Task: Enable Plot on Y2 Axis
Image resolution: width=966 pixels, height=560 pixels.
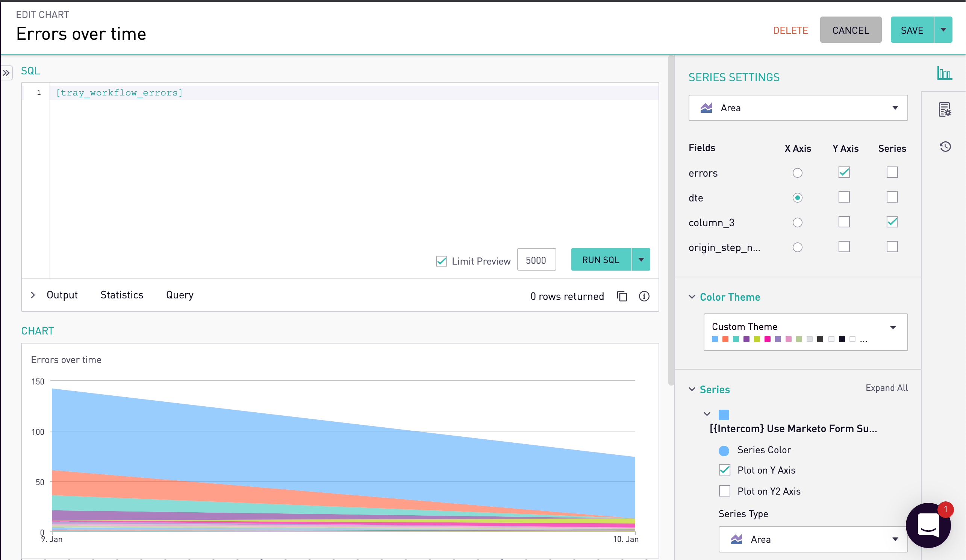Action: coord(724,491)
